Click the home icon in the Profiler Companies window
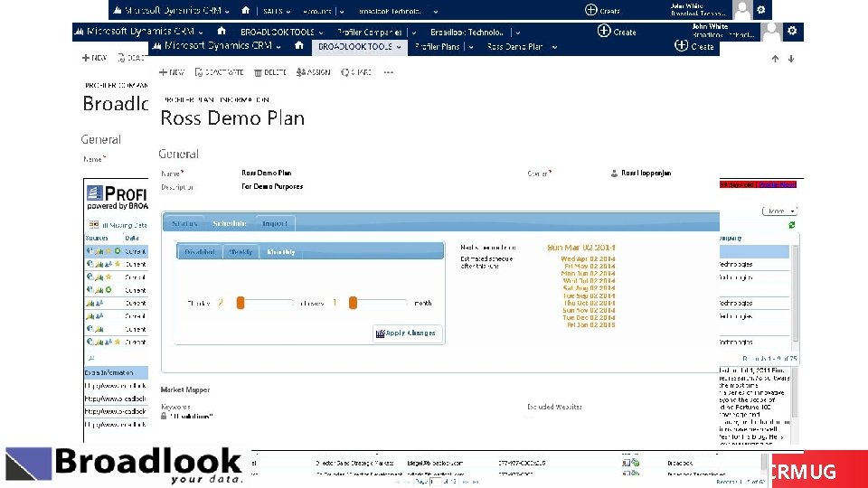The width and height of the screenshot is (868, 488). [x=221, y=31]
